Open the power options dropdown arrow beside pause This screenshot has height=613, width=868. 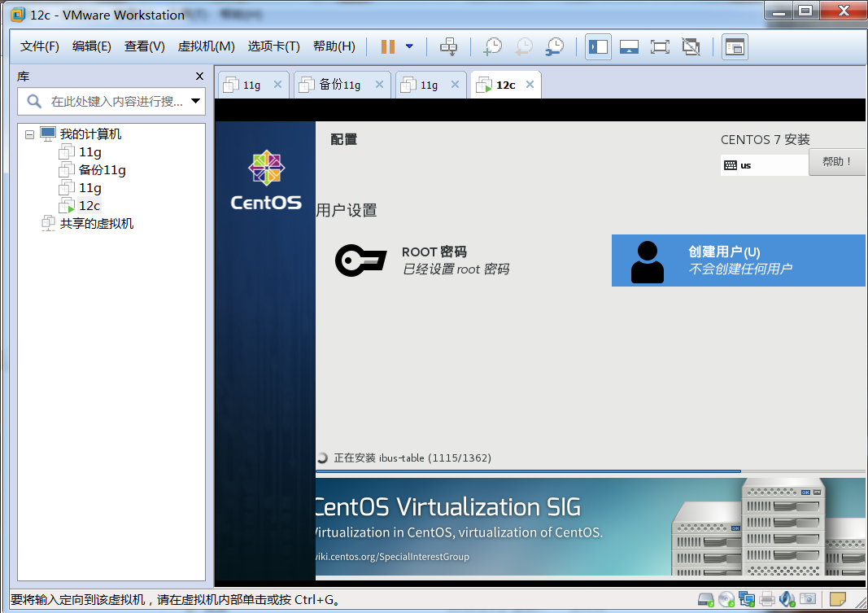[409, 46]
